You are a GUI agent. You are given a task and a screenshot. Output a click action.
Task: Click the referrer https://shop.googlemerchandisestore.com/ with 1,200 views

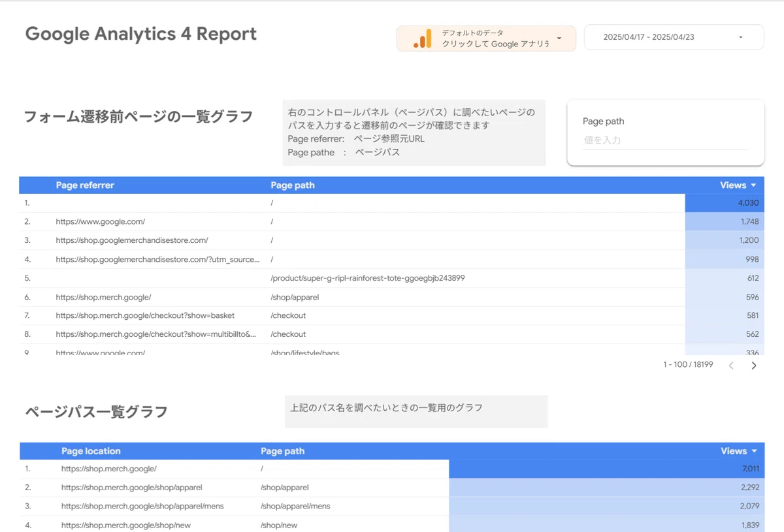[x=132, y=240]
